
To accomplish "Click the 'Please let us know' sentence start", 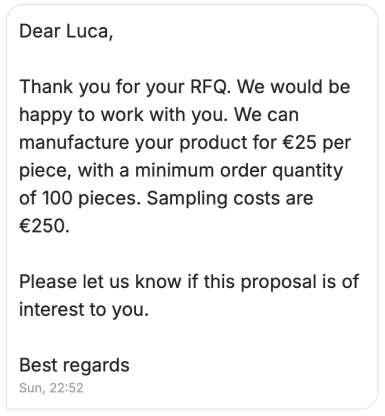I will pyautogui.click(x=100, y=281).
